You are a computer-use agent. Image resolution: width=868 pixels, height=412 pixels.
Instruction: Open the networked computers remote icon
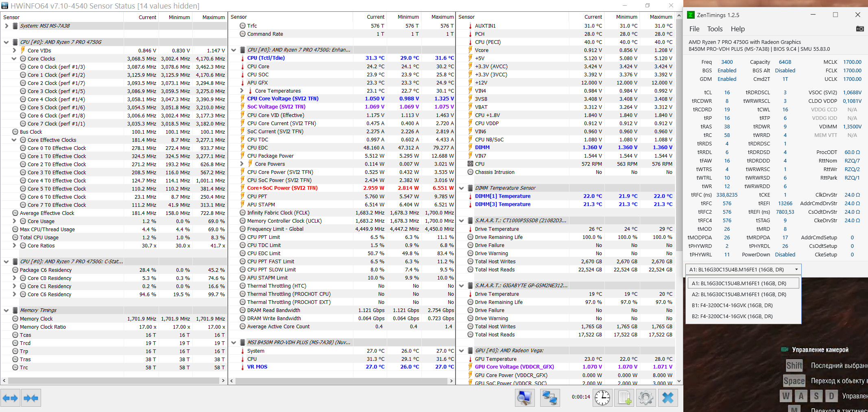pos(550,398)
